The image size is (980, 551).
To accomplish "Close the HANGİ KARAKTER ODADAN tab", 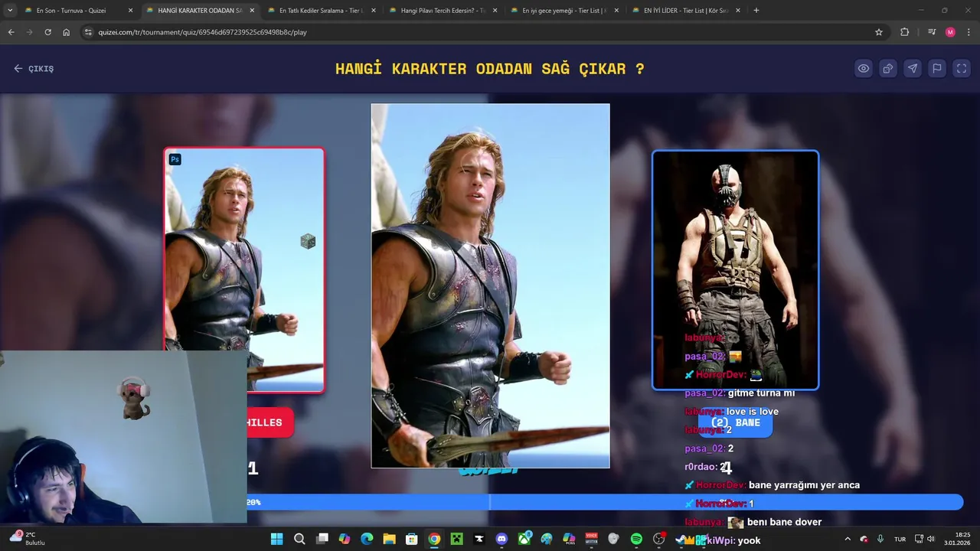I will [252, 11].
